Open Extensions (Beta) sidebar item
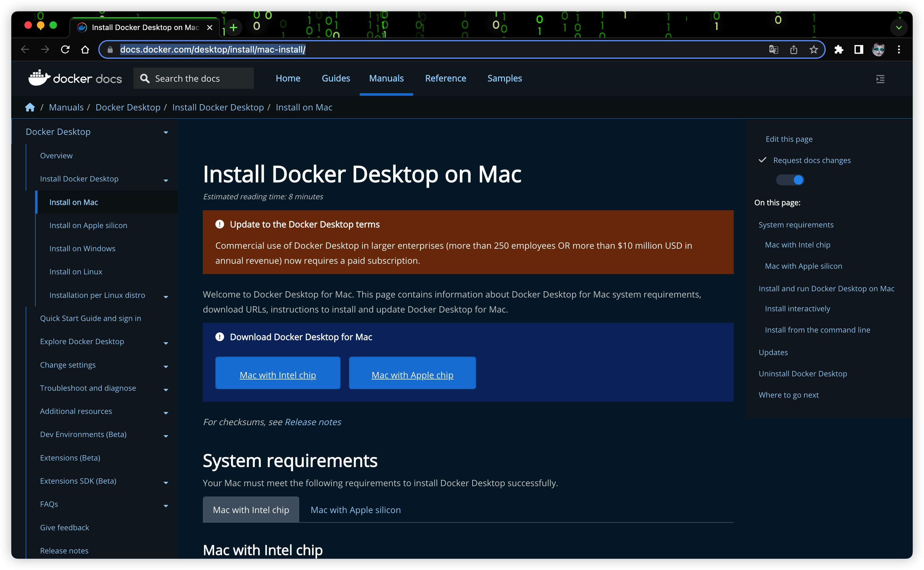 tap(70, 458)
